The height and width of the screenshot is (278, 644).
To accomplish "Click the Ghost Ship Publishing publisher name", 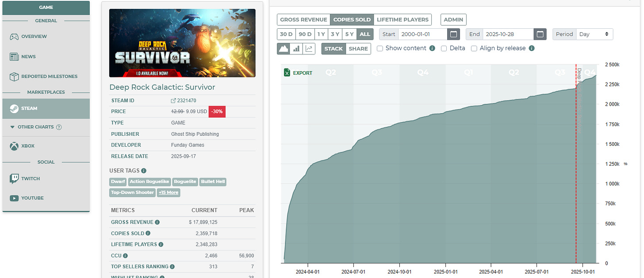I will point(195,134).
